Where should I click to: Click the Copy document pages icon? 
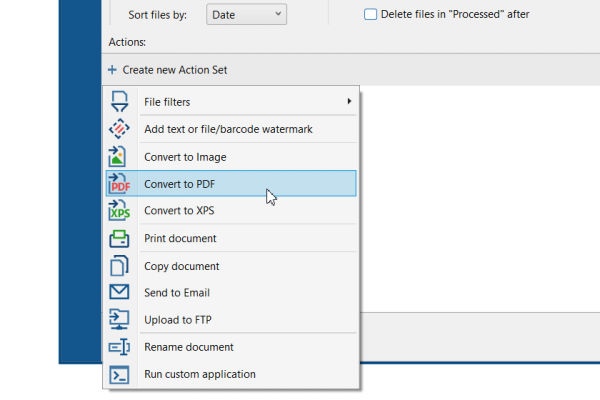tap(119, 266)
